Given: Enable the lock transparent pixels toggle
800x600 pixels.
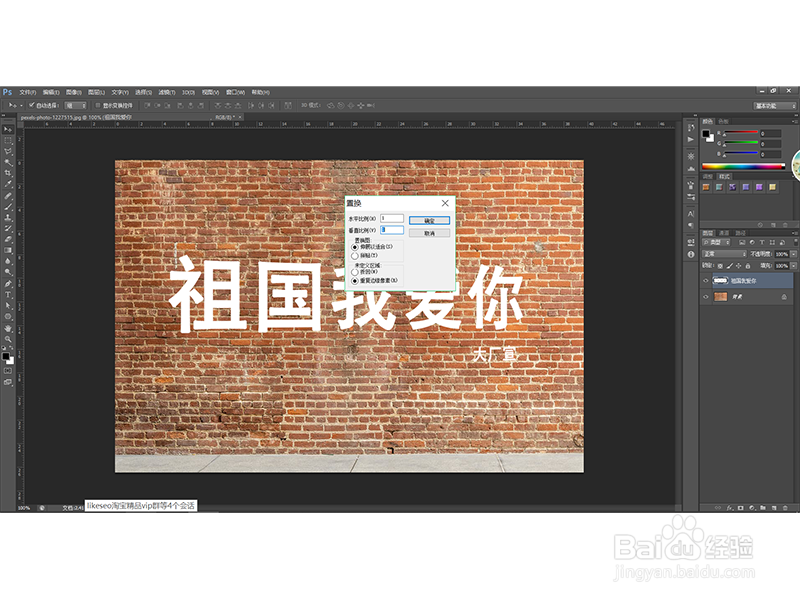Looking at the screenshot, I should pos(721,266).
